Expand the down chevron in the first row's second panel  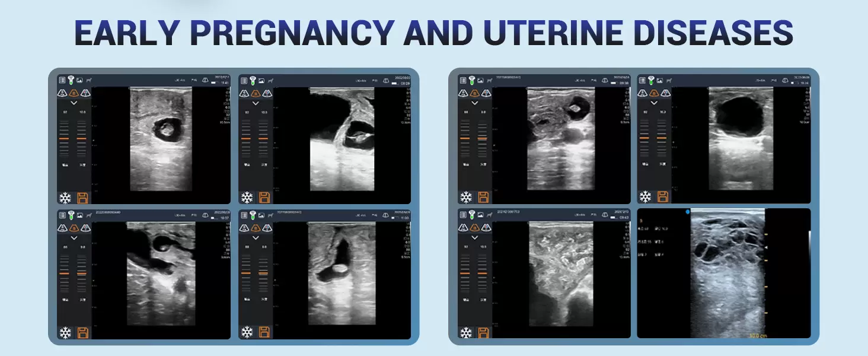coord(256,103)
